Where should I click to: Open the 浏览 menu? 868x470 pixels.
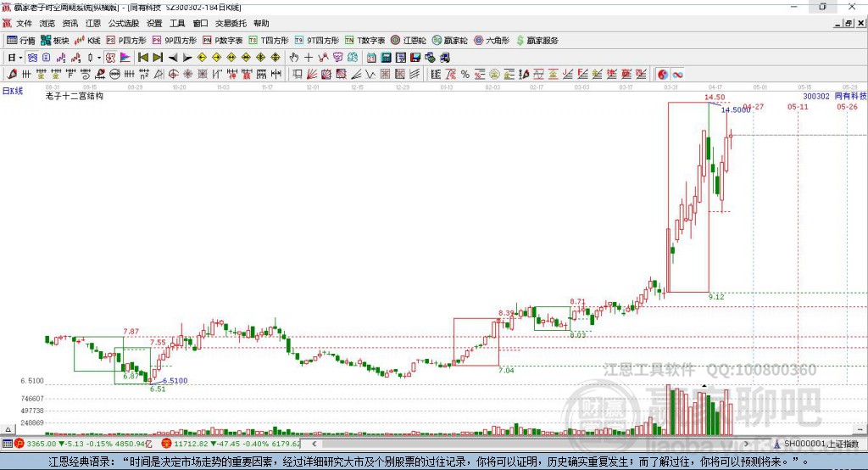click(x=47, y=23)
